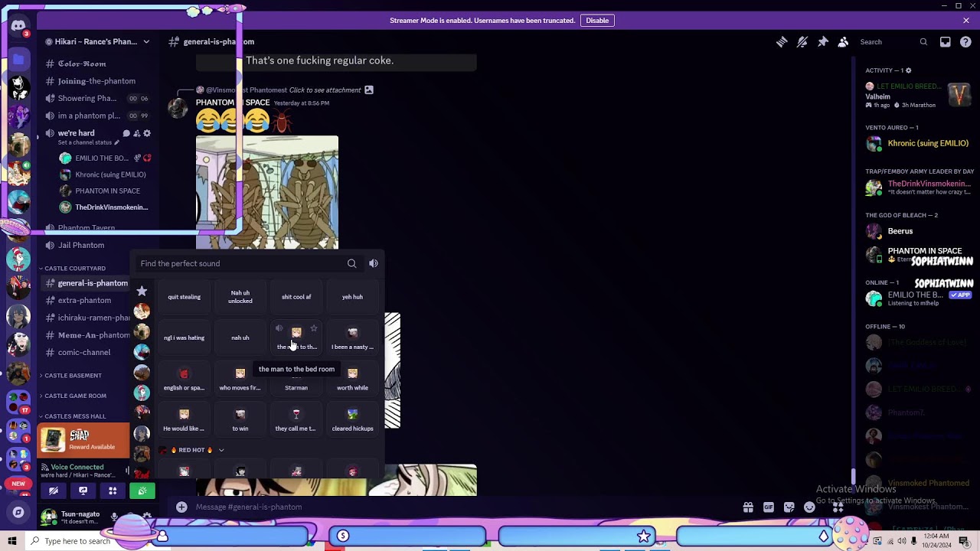
Task: Open the extra-phantom channel
Action: pos(86,301)
